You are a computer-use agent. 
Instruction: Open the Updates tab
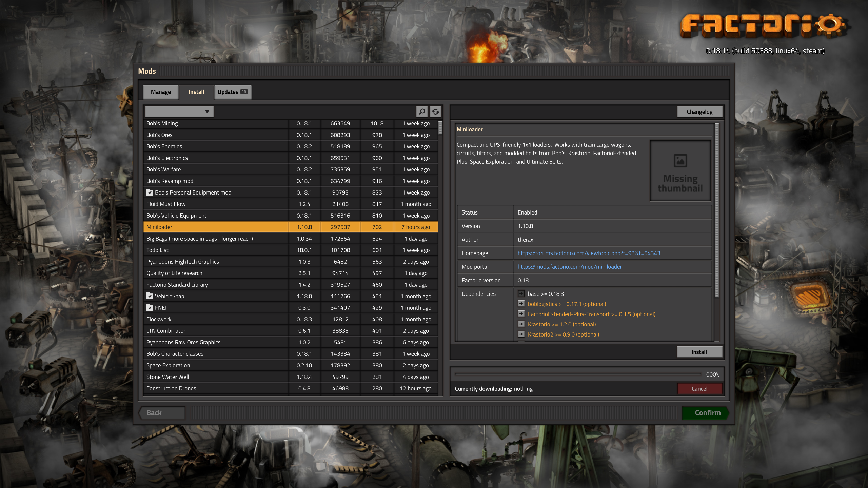click(x=233, y=92)
